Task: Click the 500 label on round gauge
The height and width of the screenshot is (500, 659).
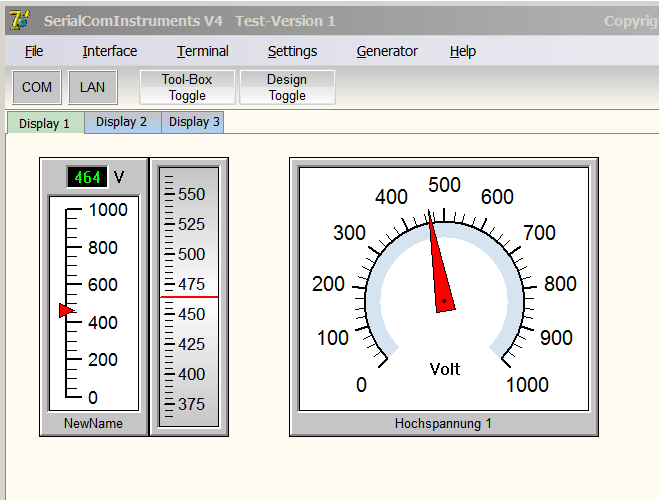Action: coord(445,185)
